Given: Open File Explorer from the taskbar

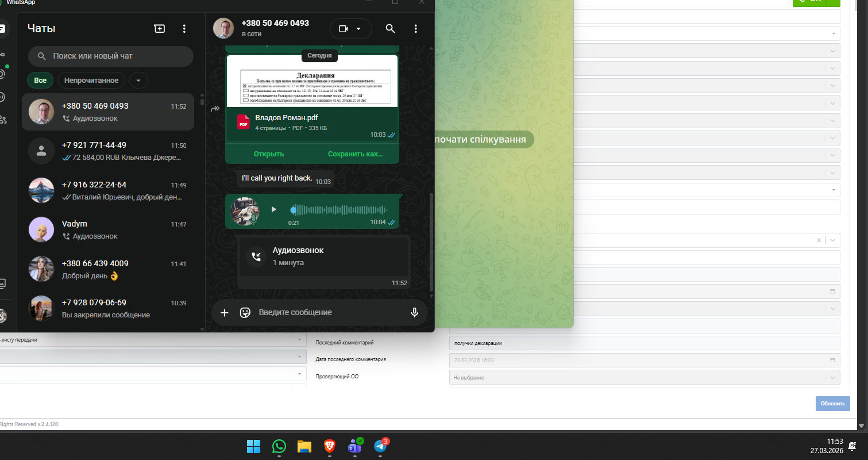Looking at the screenshot, I should [x=304, y=446].
